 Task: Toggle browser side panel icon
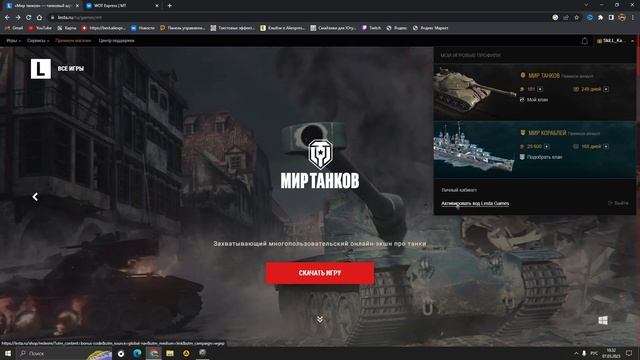point(611,18)
